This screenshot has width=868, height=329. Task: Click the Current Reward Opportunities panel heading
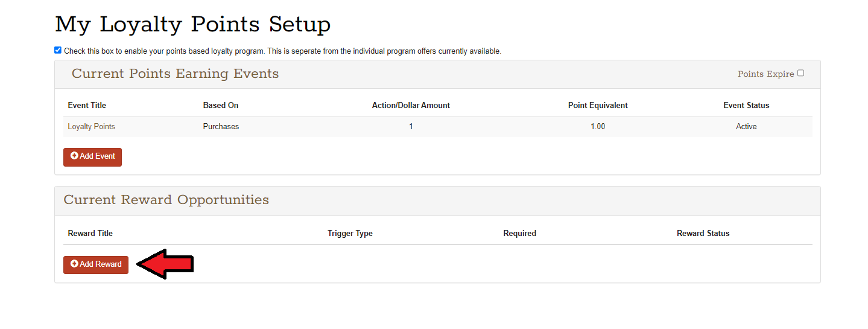[x=166, y=200]
